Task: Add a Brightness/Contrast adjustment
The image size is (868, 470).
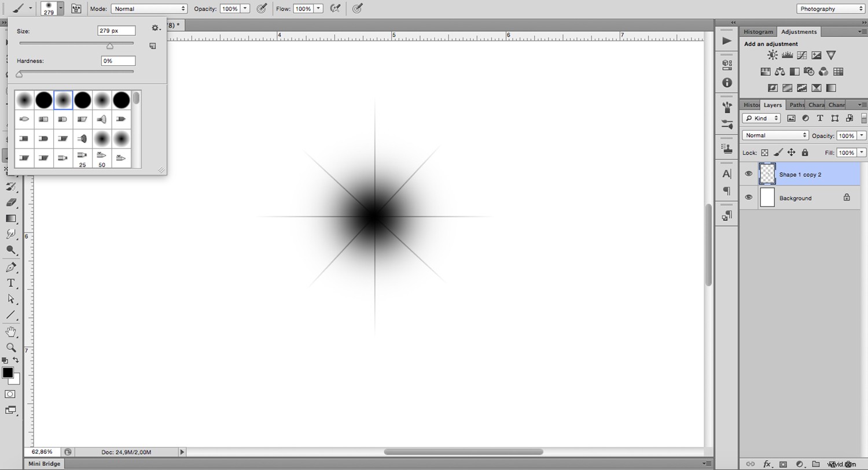Action: coord(772,55)
